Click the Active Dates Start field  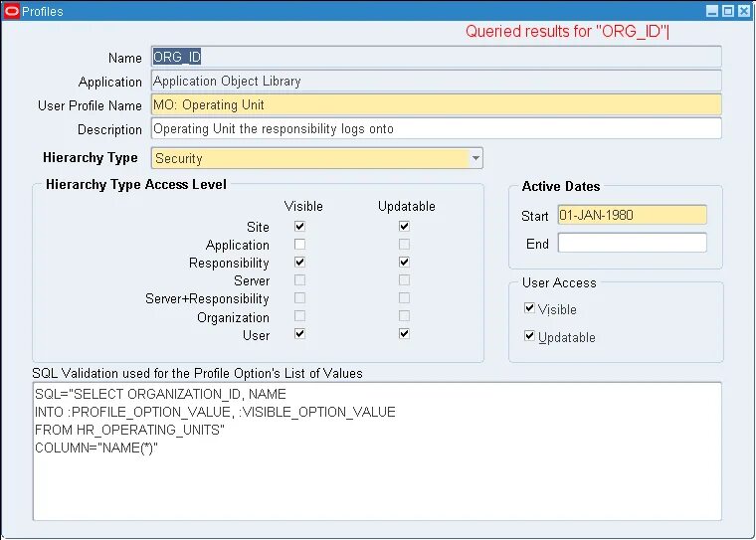click(632, 215)
